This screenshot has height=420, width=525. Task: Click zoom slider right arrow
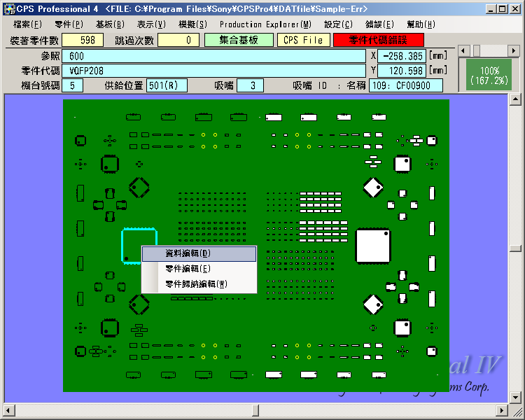[514, 51]
